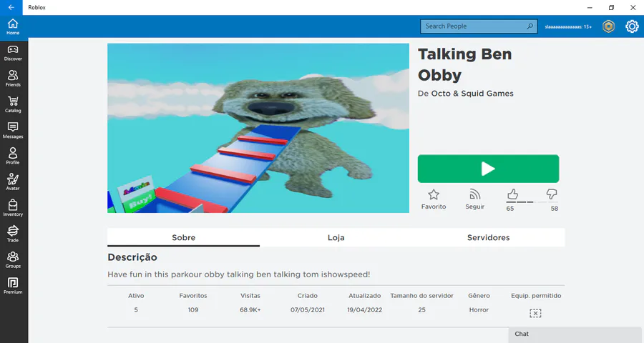Give the game a thumbs down
This screenshot has width=644, height=343.
tap(552, 194)
